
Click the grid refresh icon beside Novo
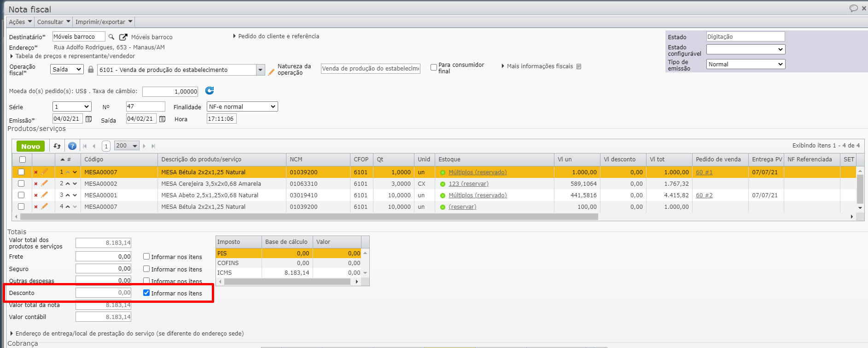[x=57, y=146]
